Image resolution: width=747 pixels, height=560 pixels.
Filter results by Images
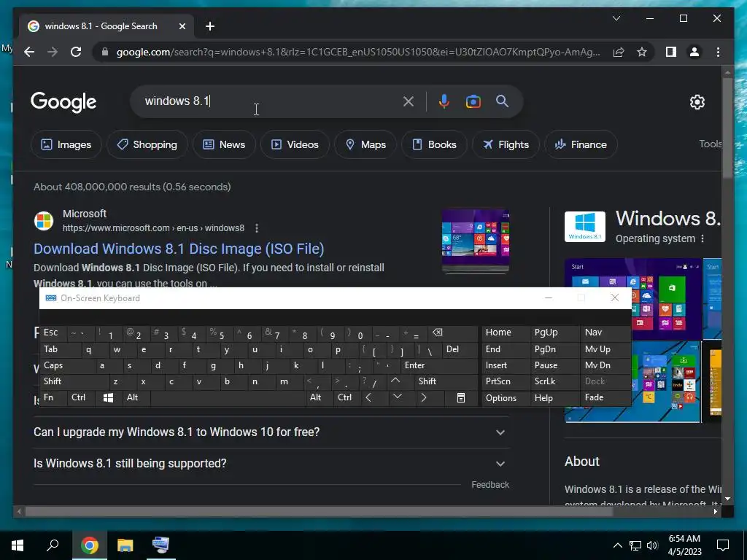(x=66, y=144)
